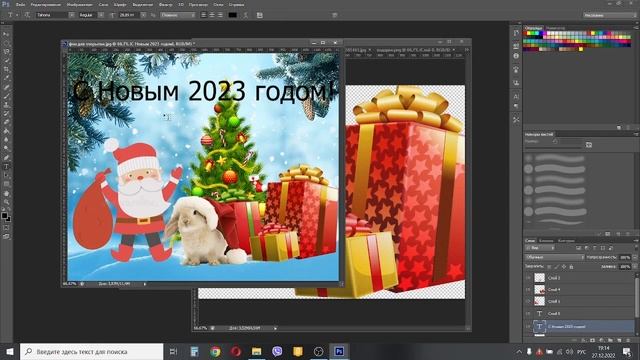The image size is (640, 360).
Task: Select the 'С Новым 2023 годом!' text layer
Action: (579, 326)
